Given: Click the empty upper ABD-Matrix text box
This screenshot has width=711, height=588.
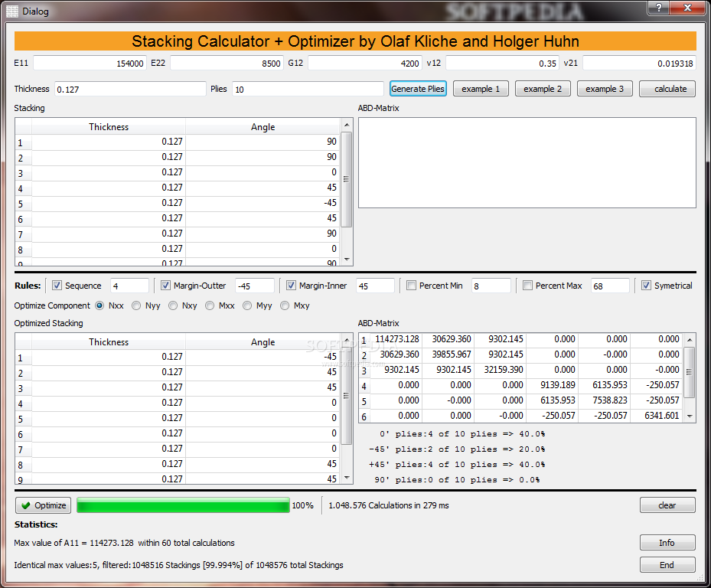Looking at the screenshot, I should tap(527, 163).
